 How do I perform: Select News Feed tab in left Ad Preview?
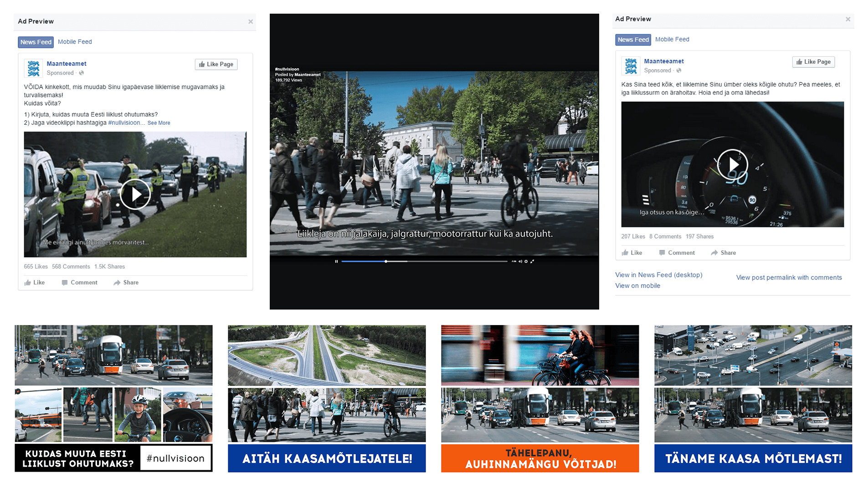(x=36, y=42)
